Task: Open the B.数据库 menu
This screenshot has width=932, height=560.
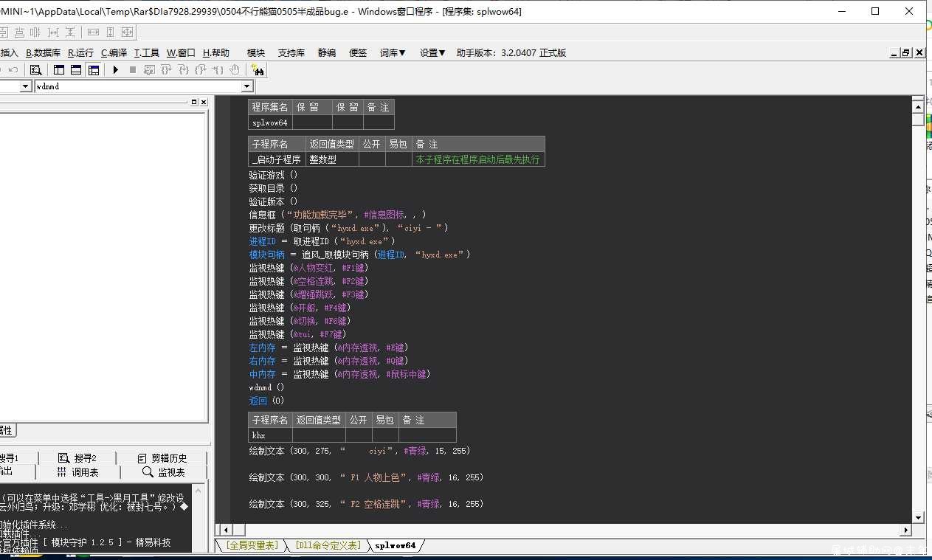Action: pos(44,52)
